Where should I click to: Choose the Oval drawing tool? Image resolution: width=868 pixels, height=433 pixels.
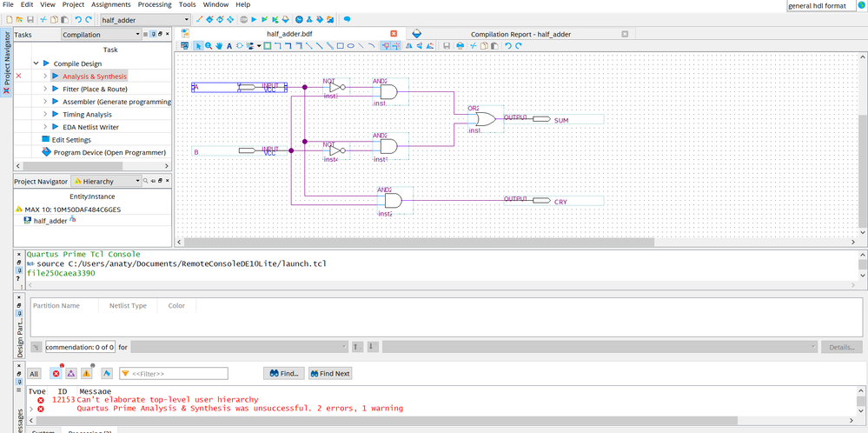[x=350, y=46]
